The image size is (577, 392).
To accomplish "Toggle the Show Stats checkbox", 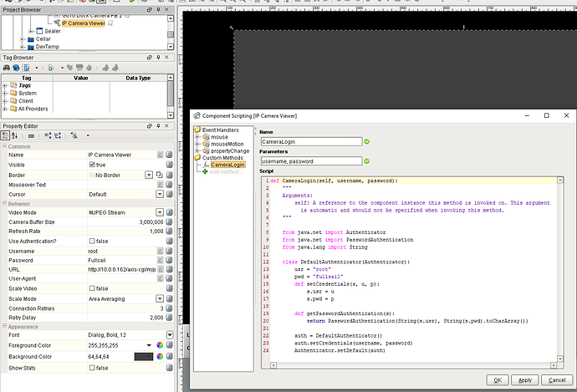I will (x=92, y=368).
